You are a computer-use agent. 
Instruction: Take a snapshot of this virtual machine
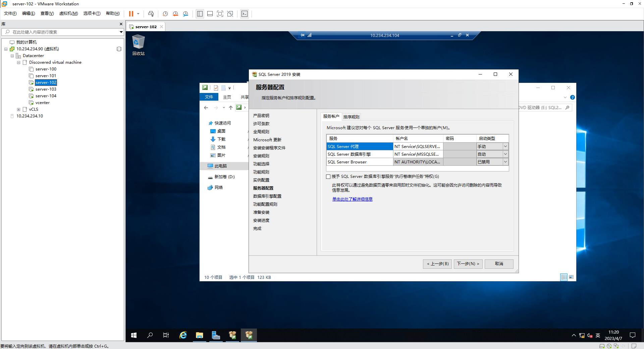point(165,14)
